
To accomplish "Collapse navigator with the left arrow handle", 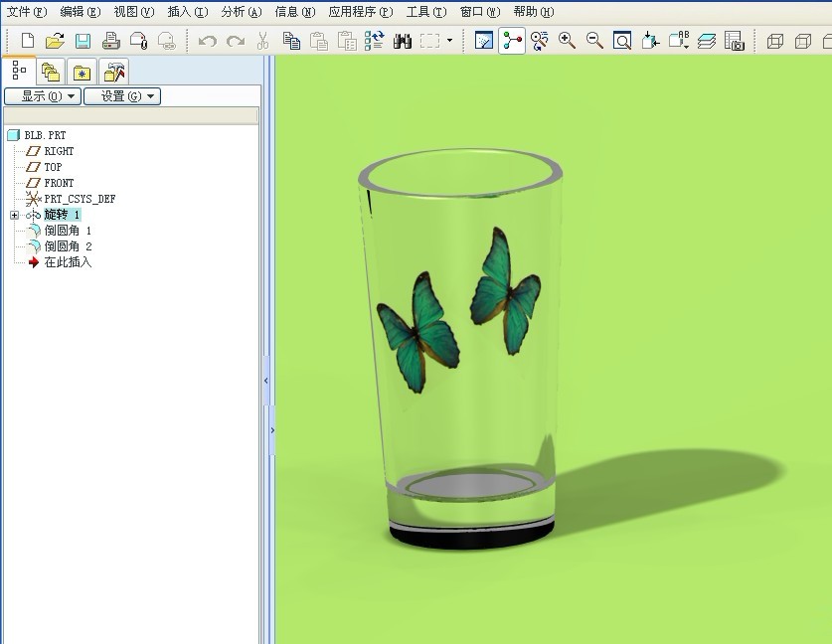I will point(266,381).
